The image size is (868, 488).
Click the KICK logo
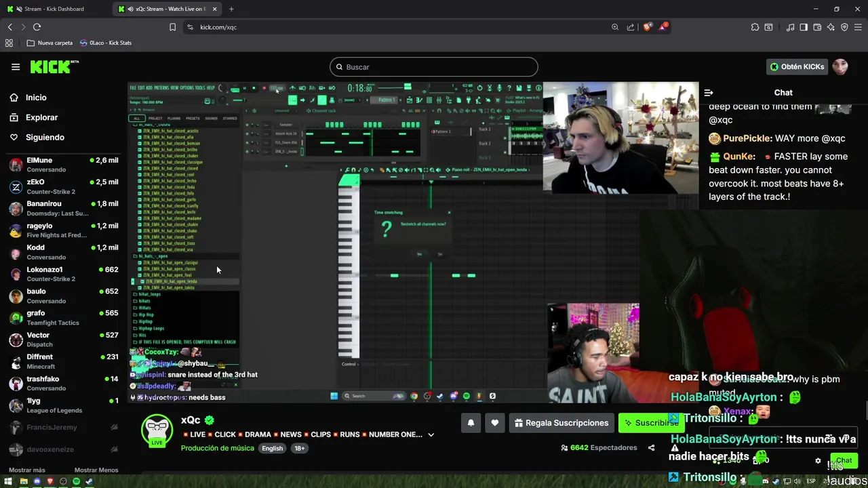[54, 66]
